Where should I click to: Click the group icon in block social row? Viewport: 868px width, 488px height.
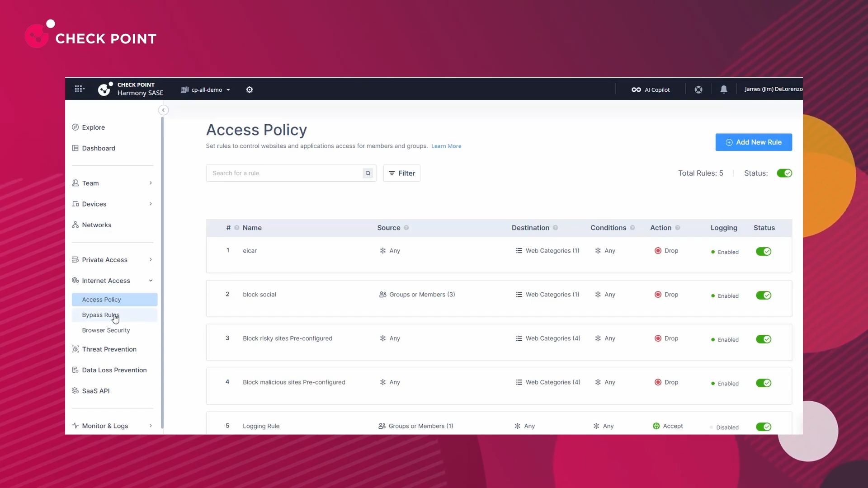coord(383,295)
